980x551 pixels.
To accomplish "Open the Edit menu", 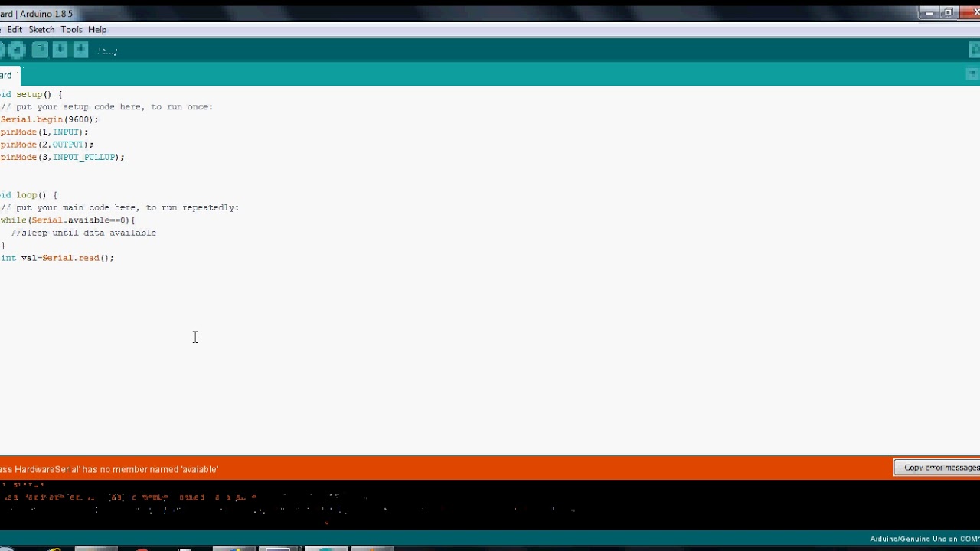I will 15,30.
